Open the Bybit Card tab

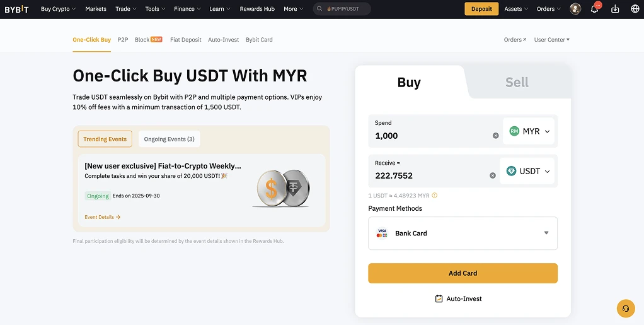coord(259,40)
